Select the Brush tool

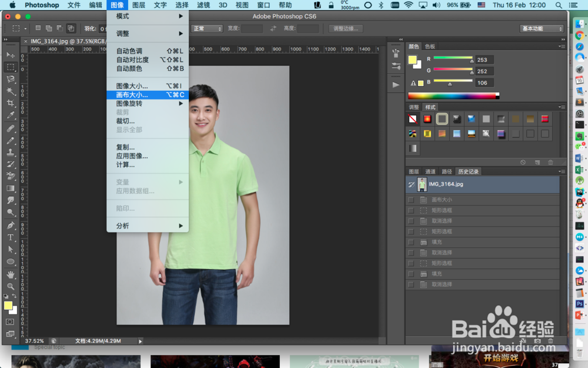pyautogui.click(x=11, y=141)
